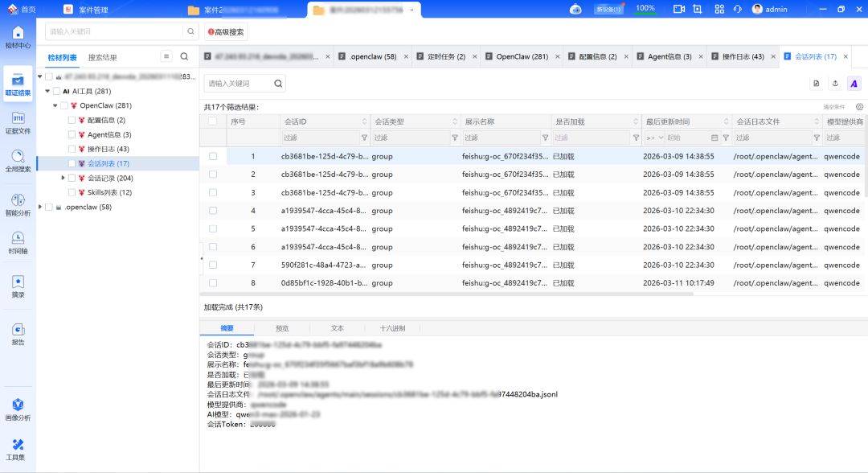
Task: Open the 时间轴 timeline view
Action: pos(18,242)
